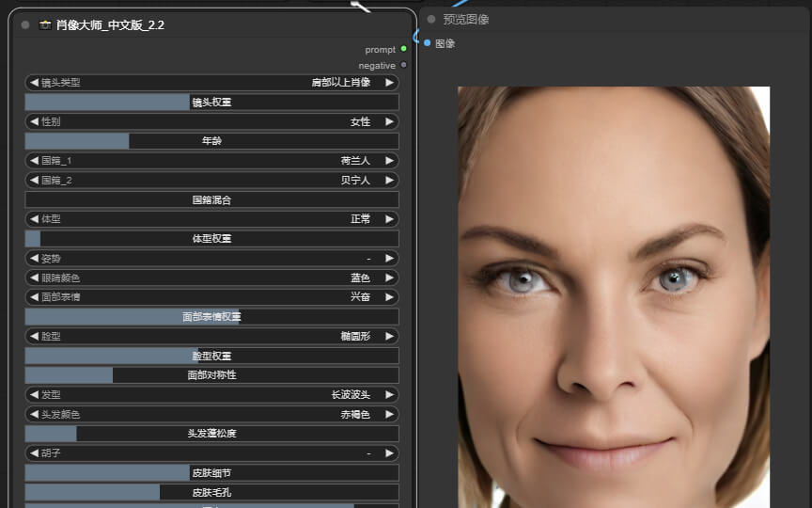Click right arrow on 国籍_1 field

pyautogui.click(x=389, y=161)
